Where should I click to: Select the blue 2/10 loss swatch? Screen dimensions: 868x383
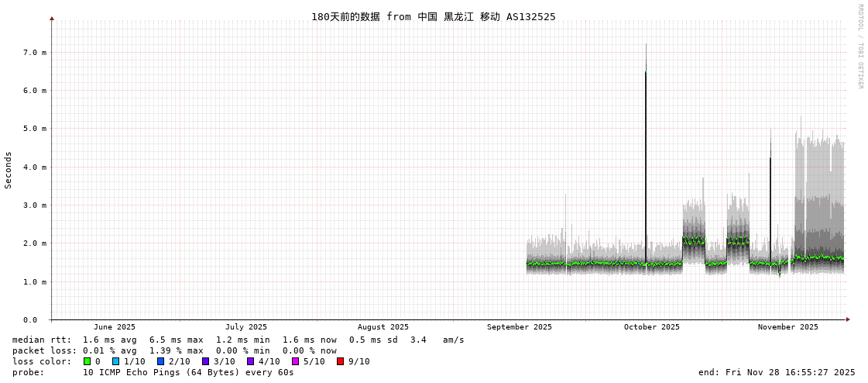pyautogui.click(x=161, y=361)
